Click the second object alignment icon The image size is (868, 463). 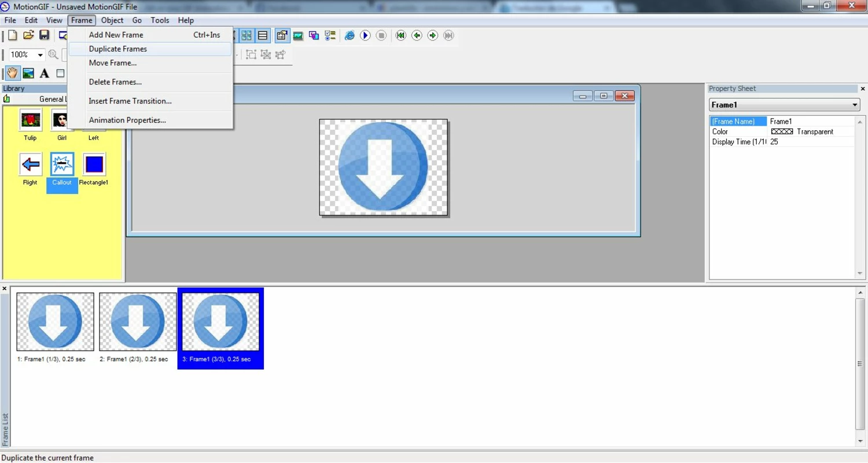pyautogui.click(x=266, y=54)
